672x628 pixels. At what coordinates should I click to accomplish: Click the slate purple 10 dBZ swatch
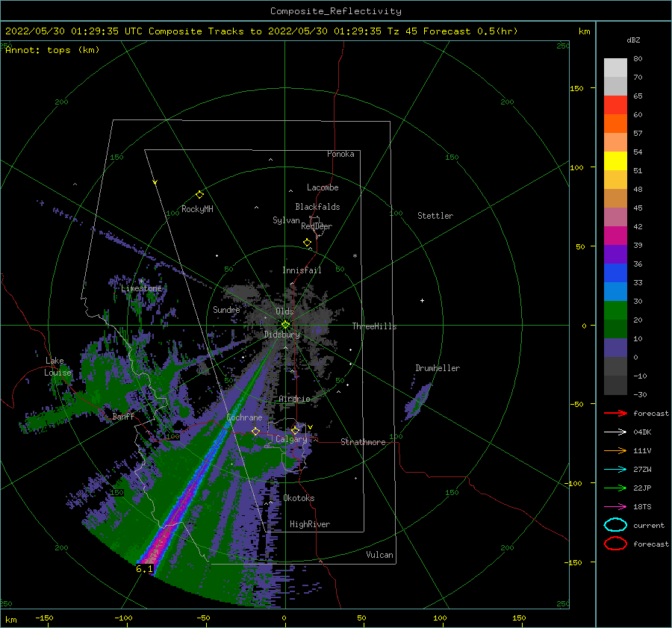point(615,347)
